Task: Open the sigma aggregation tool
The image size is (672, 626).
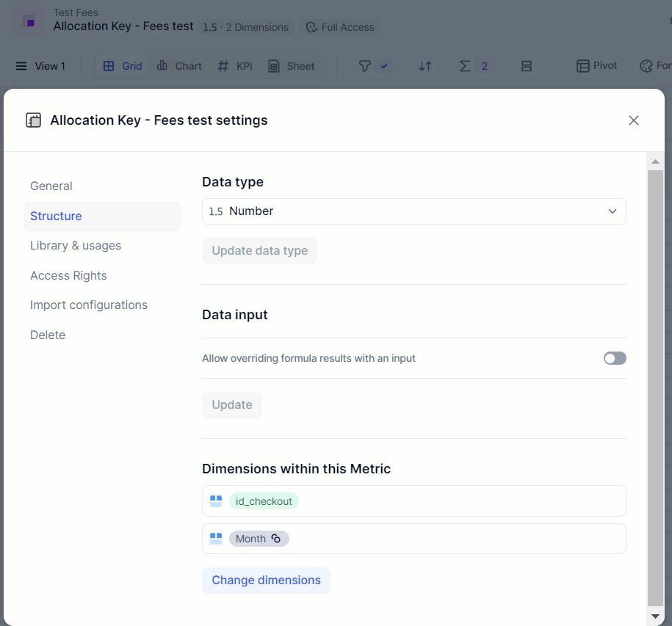Action: tap(465, 66)
